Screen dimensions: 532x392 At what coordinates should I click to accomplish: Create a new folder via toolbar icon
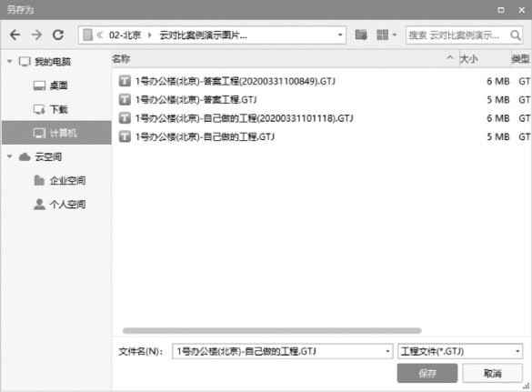click(x=361, y=35)
